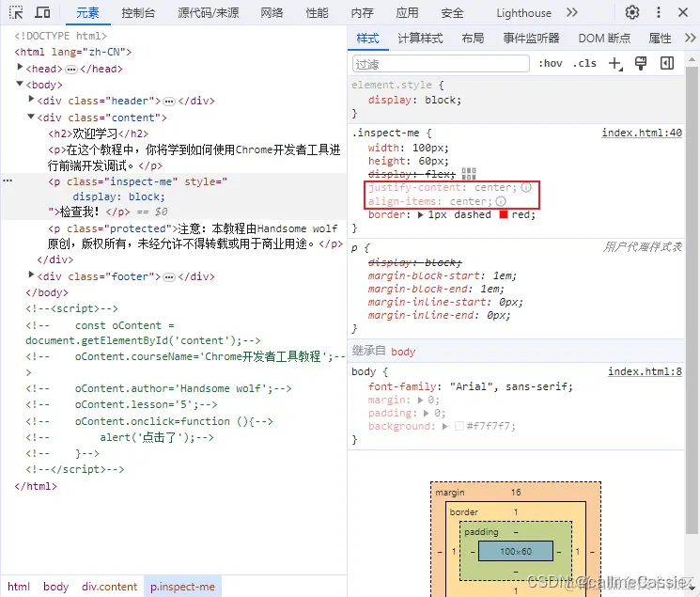This screenshot has height=597, width=700.
Task: Click the ellipsis icon inside footer div
Action: coord(169,277)
